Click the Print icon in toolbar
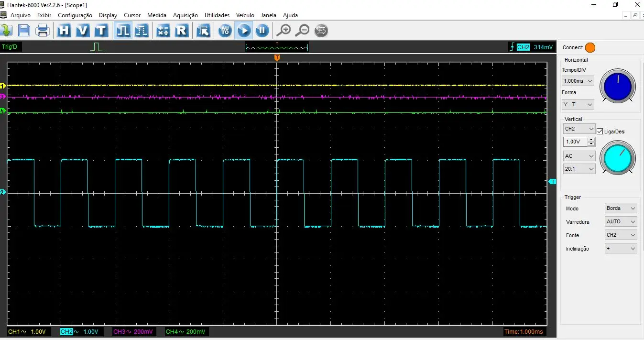Image resolution: width=644 pixels, height=340 pixels. [43, 31]
